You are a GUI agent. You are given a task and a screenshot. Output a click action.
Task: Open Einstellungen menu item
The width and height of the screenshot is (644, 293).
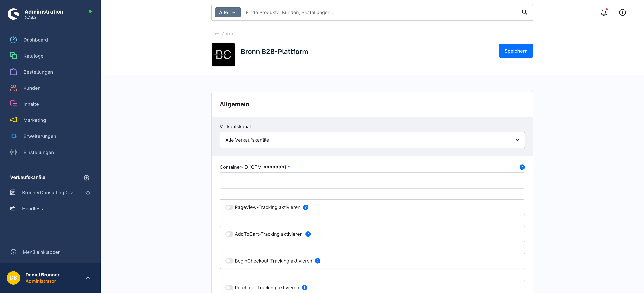point(39,152)
